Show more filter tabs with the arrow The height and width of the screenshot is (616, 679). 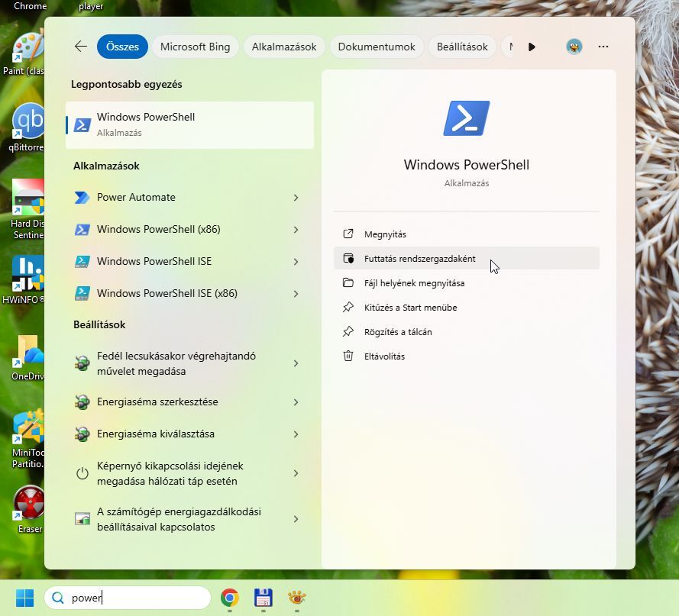point(532,47)
